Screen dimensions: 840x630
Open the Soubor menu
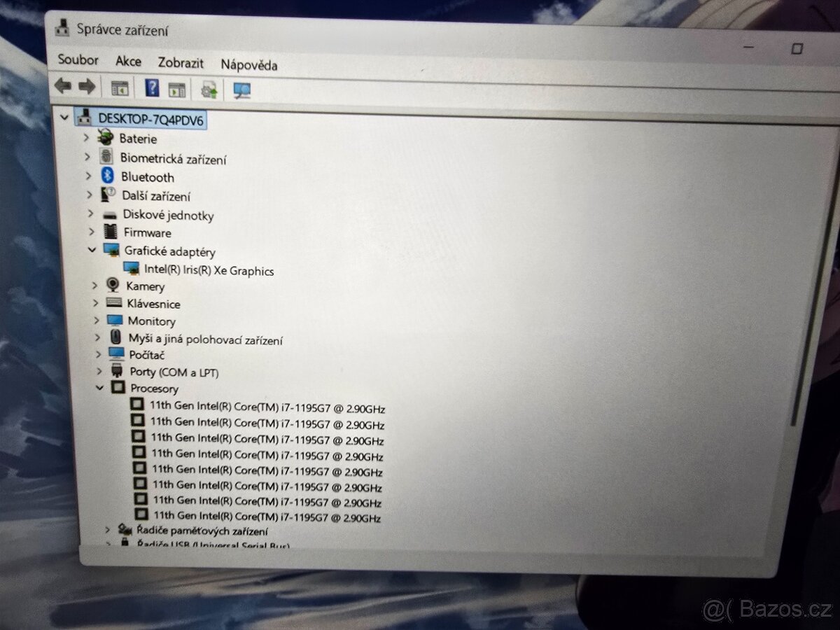(78, 60)
